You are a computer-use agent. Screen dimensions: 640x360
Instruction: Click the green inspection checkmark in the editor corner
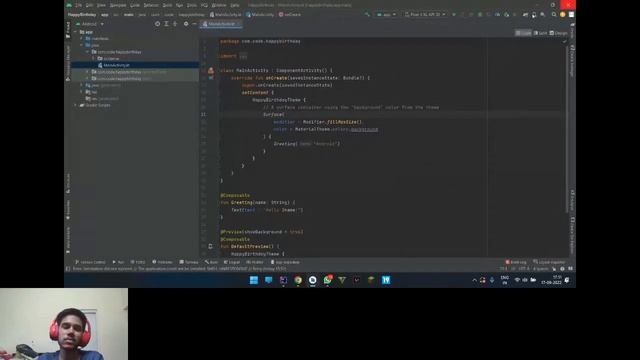(x=564, y=41)
